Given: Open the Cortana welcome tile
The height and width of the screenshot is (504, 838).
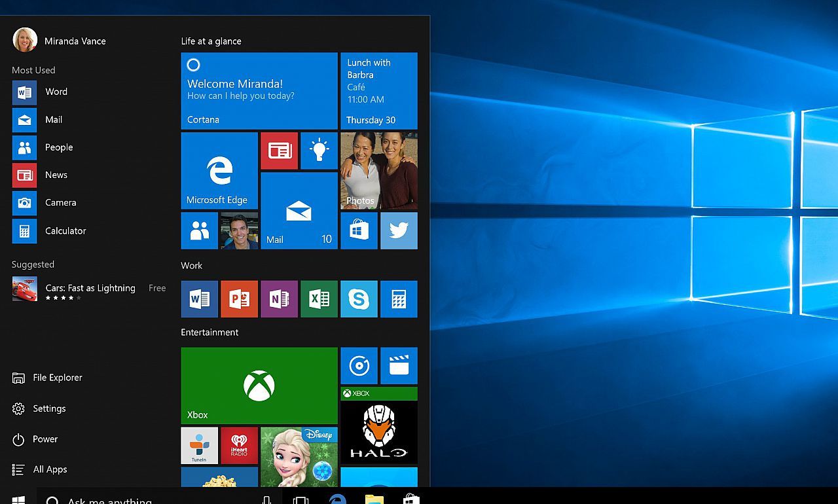Looking at the screenshot, I should point(259,91).
